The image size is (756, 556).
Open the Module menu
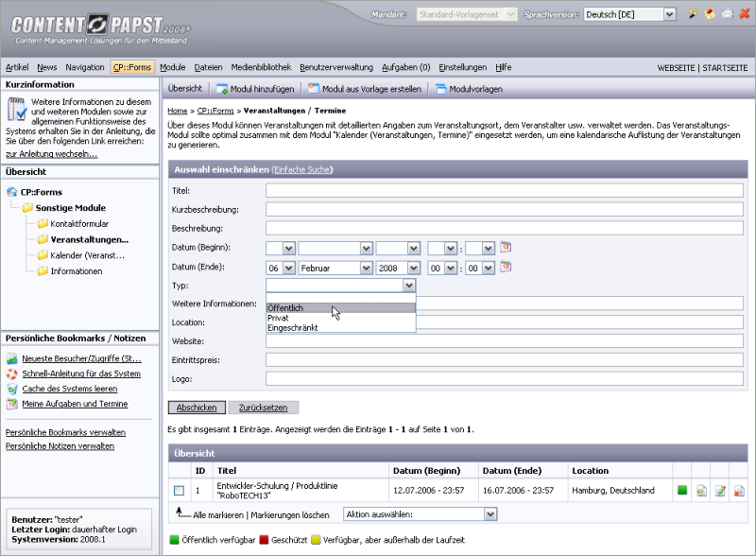[173, 67]
